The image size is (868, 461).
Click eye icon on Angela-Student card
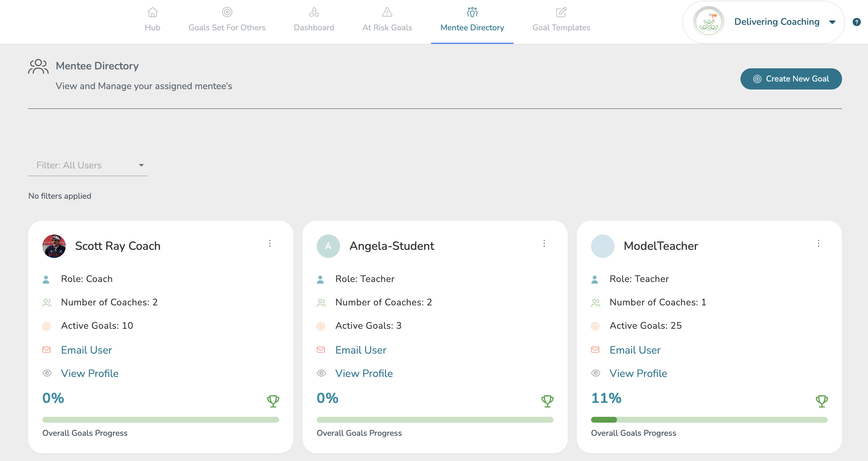[x=321, y=373]
